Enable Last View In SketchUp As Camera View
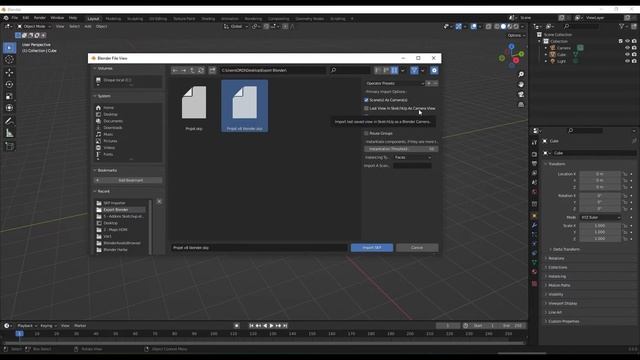 pyautogui.click(x=366, y=109)
